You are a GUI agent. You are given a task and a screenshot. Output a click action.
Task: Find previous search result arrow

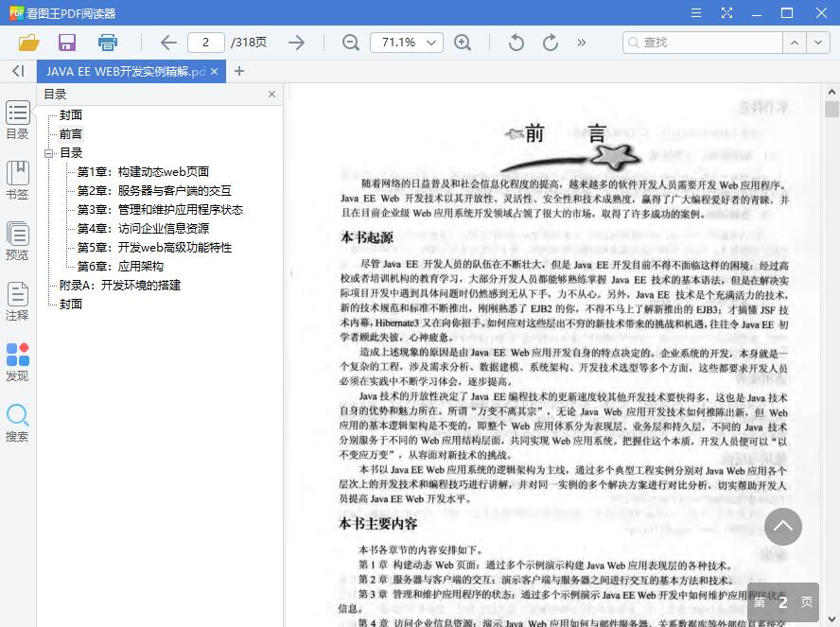pos(795,43)
